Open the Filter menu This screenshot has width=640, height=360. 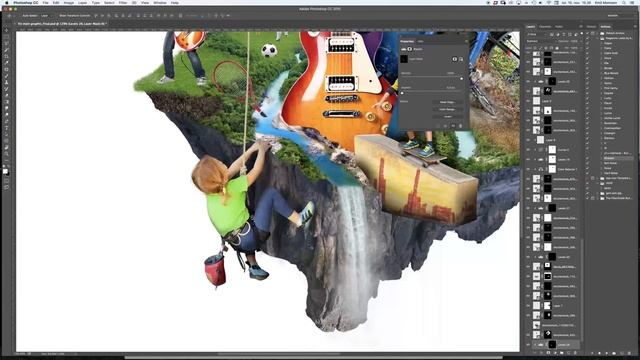click(123, 2)
